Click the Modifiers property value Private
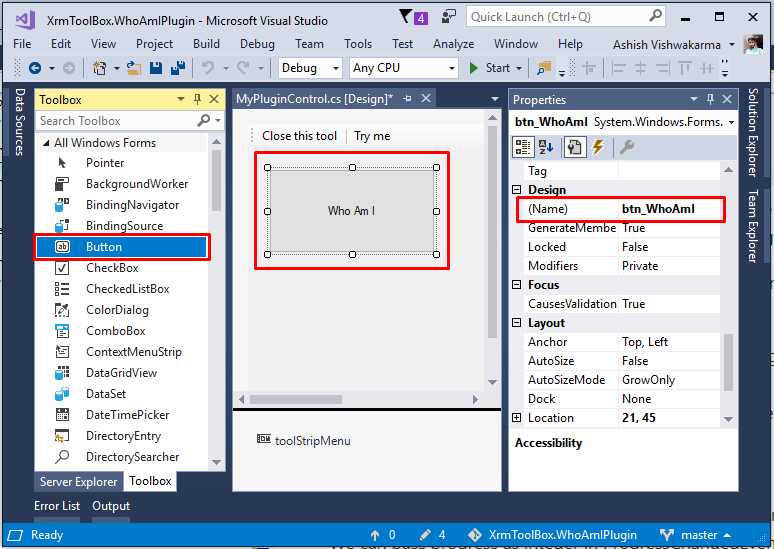Image resolution: width=774 pixels, height=549 pixels. (669, 266)
